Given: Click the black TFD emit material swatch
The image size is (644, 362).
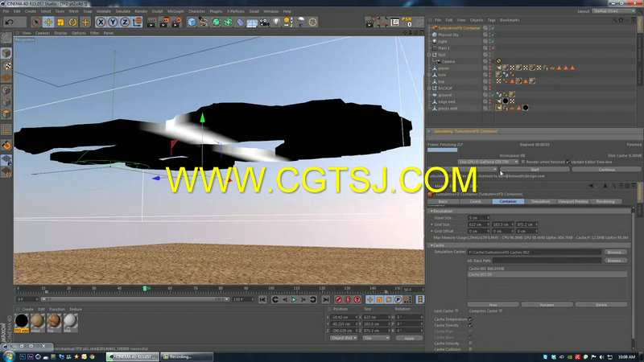Looking at the screenshot, I should tap(22, 321).
